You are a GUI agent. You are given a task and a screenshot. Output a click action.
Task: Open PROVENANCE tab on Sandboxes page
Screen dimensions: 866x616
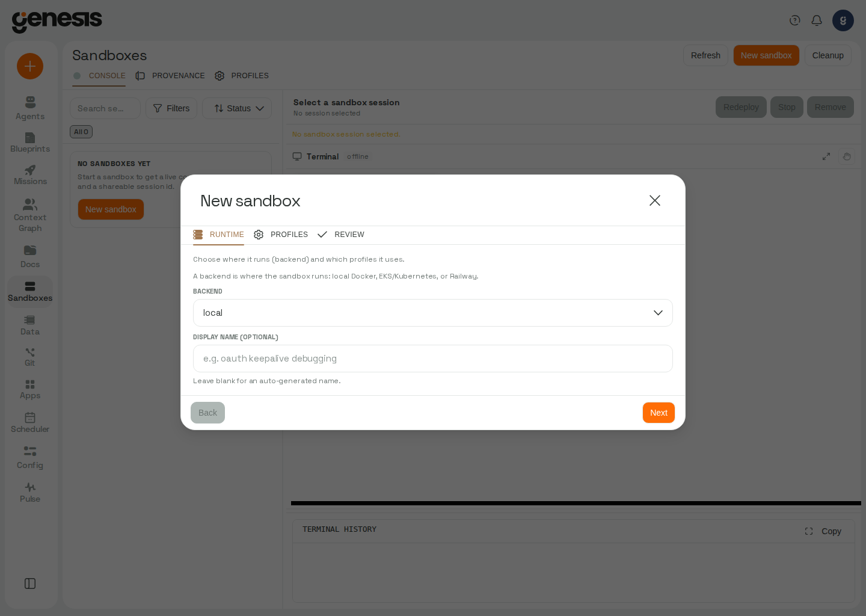pos(170,76)
